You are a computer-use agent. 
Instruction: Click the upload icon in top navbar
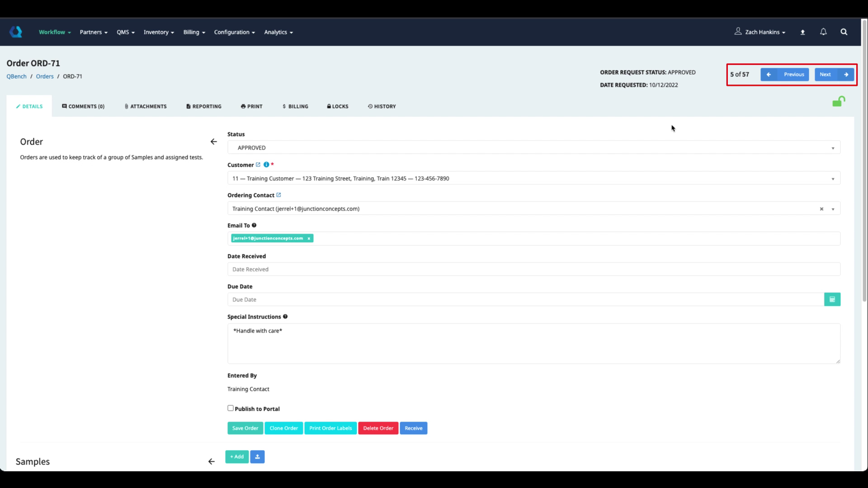point(802,32)
